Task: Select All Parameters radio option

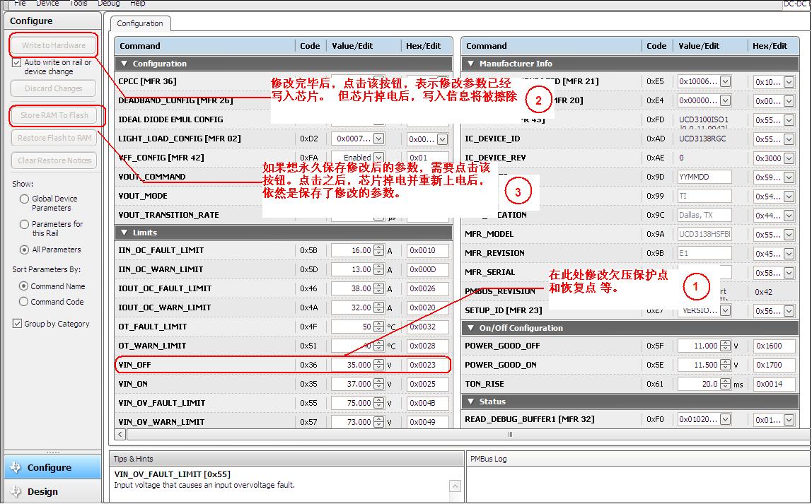Action: 24,250
